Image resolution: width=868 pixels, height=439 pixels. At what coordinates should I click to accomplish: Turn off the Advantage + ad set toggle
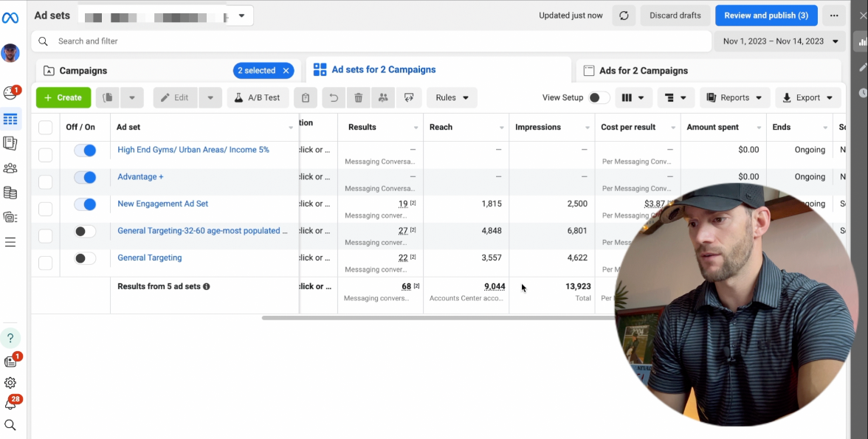pyautogui.click(x=86, y=177)
